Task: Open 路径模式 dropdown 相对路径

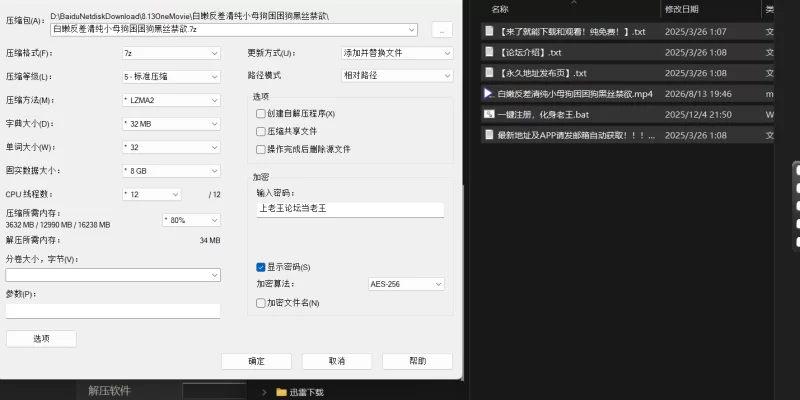Action: click(x=397, y=76)
